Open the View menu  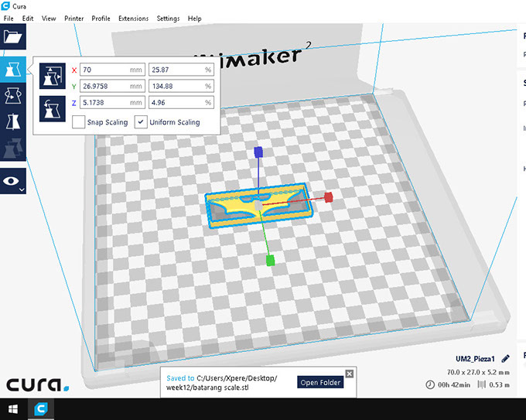[x=49, y=19]
